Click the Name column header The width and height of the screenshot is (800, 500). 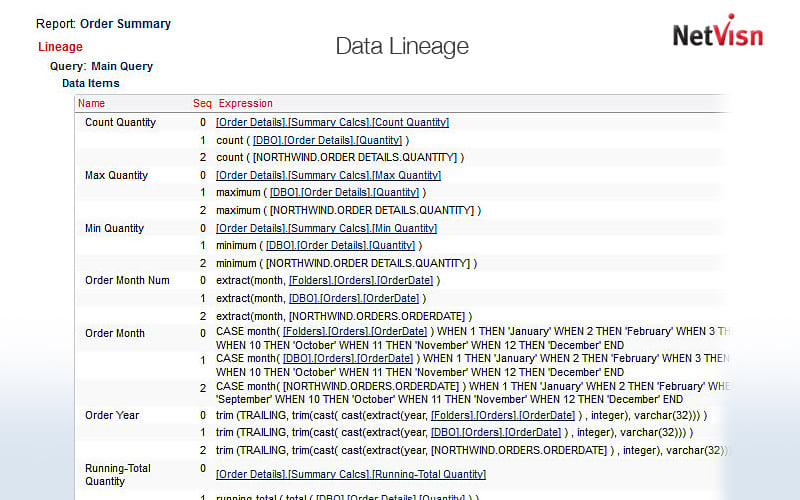pyautogui.click(x=91, y=103)
